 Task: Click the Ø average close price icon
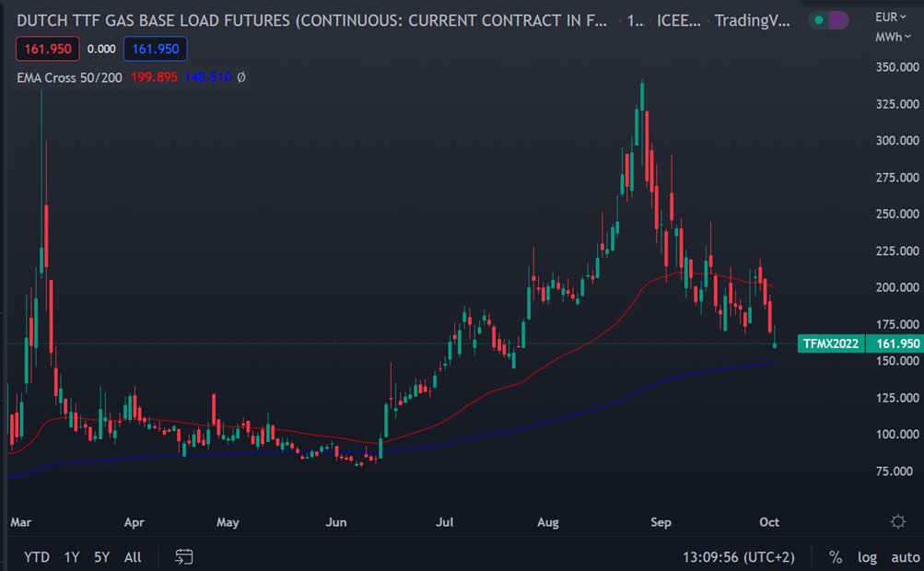[242, 78]
